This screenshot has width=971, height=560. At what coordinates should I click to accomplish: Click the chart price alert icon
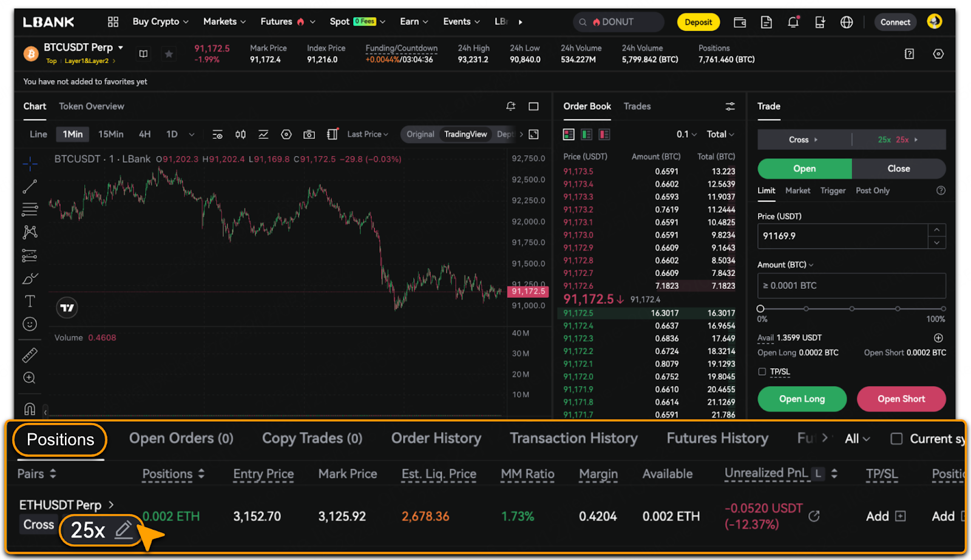[x=510, y=106]
